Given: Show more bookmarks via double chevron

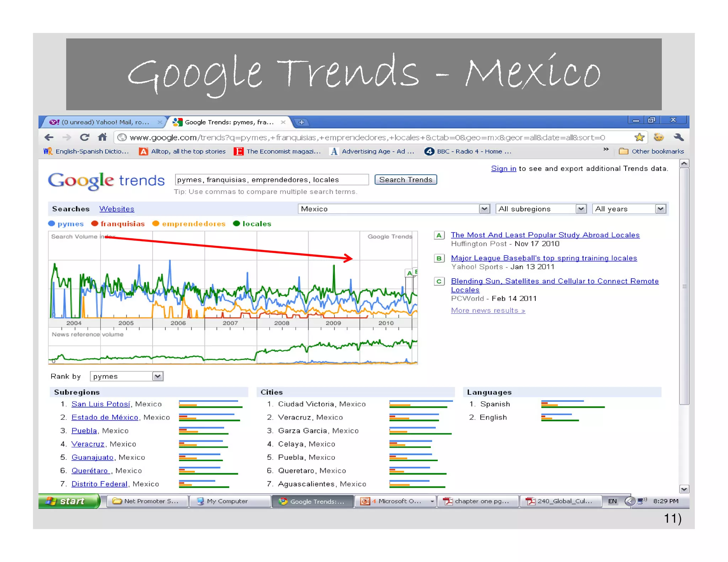Looking at the screenshot, I should tap(606, 150).
